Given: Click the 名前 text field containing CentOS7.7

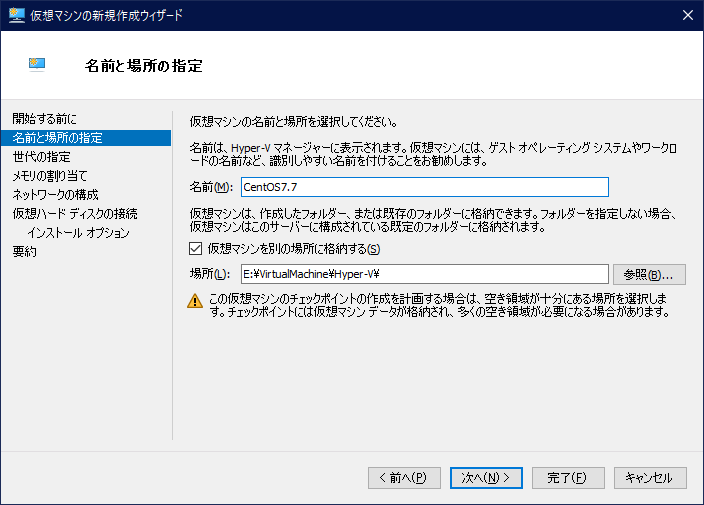Looking at the screenshot, I should click(425, 187).
